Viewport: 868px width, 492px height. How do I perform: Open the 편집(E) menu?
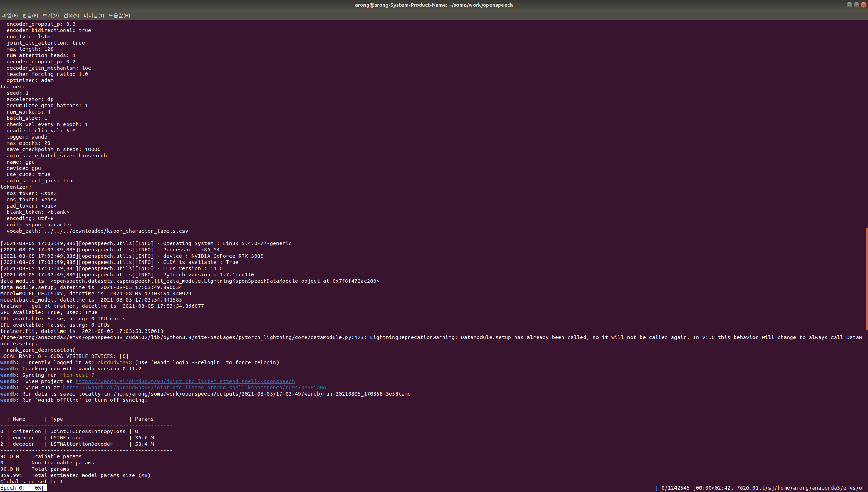[30, 15]
